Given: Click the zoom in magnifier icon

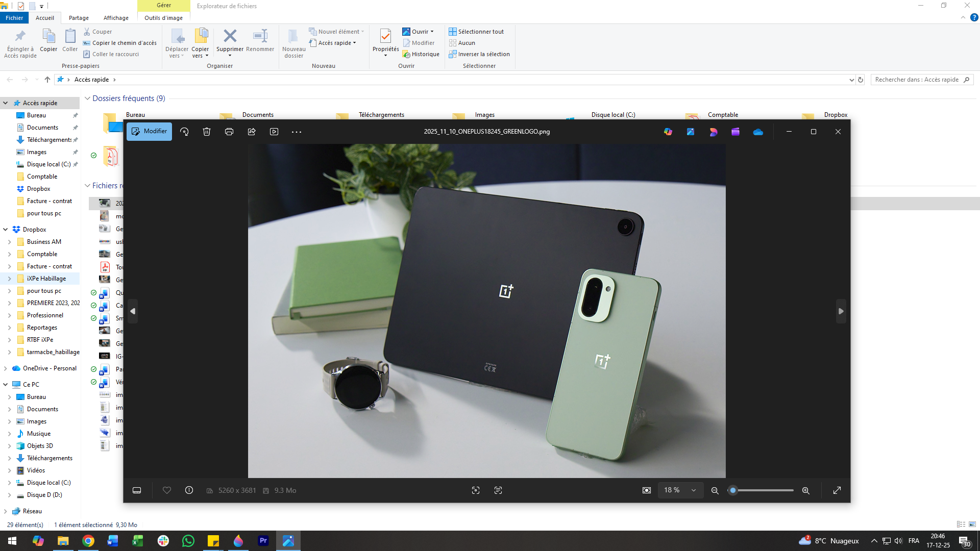Looking at the screenshot, I should 805,490.
